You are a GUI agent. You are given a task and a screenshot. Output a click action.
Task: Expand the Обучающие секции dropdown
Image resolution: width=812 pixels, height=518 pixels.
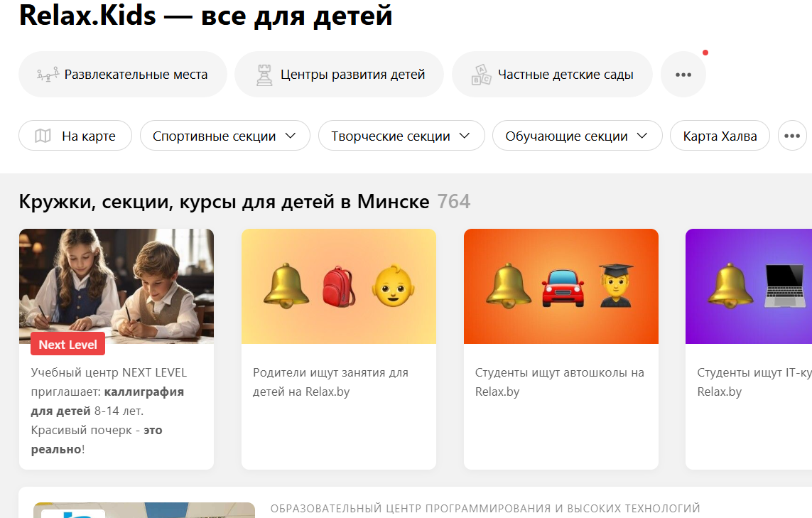point(577,136)
